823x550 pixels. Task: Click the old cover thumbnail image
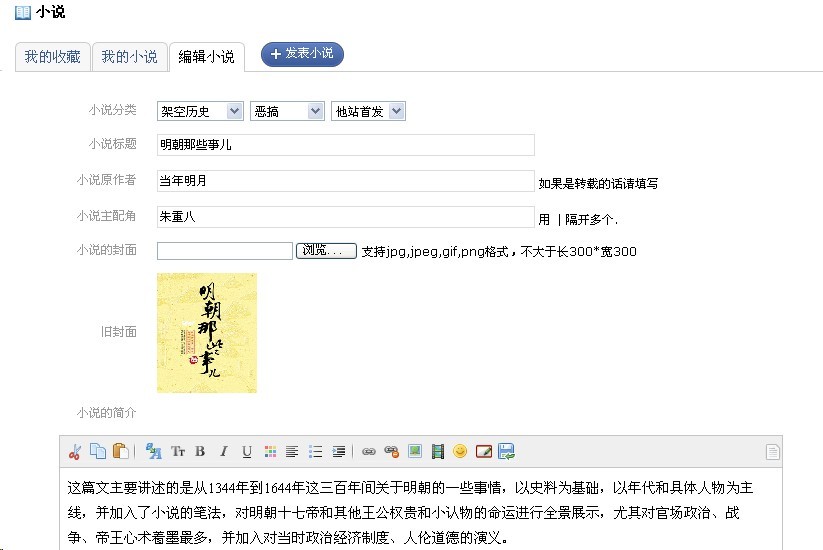(x=207, y=333)
